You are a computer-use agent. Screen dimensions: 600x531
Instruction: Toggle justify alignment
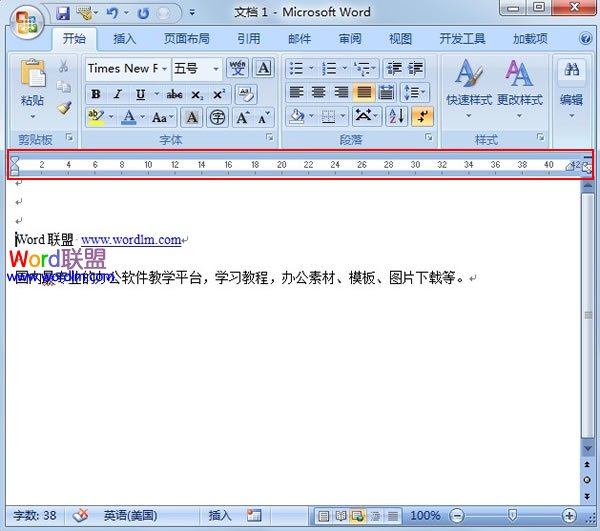(x=364, y=92)
